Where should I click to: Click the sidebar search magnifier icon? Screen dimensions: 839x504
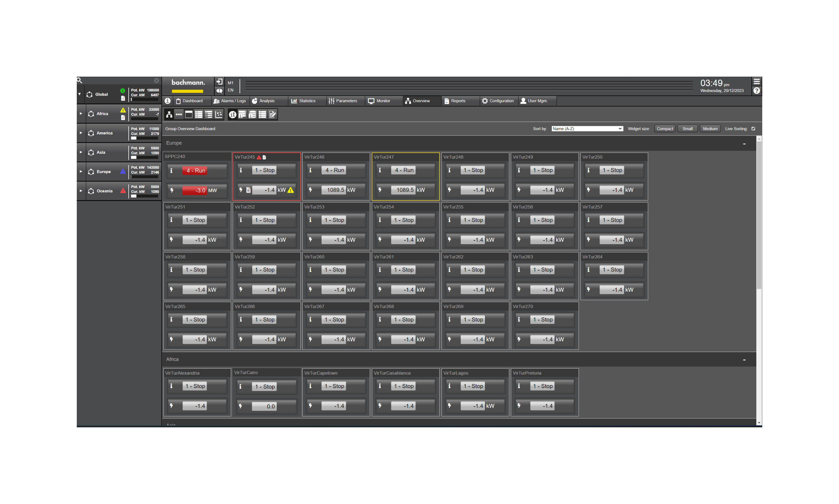[80, 80]
